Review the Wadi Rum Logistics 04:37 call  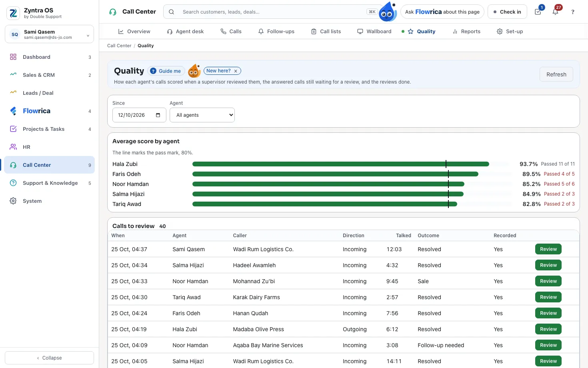point(548,249)
